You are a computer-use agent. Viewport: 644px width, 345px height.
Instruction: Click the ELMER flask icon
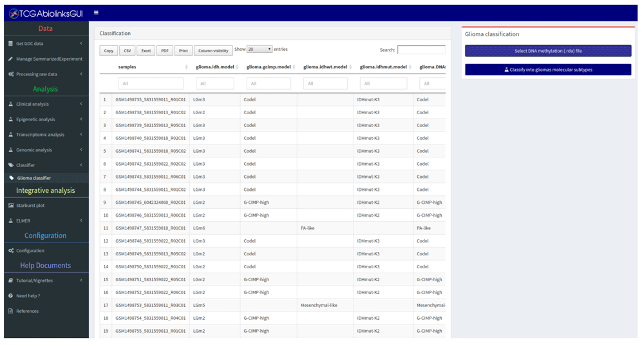click(11, 221)
